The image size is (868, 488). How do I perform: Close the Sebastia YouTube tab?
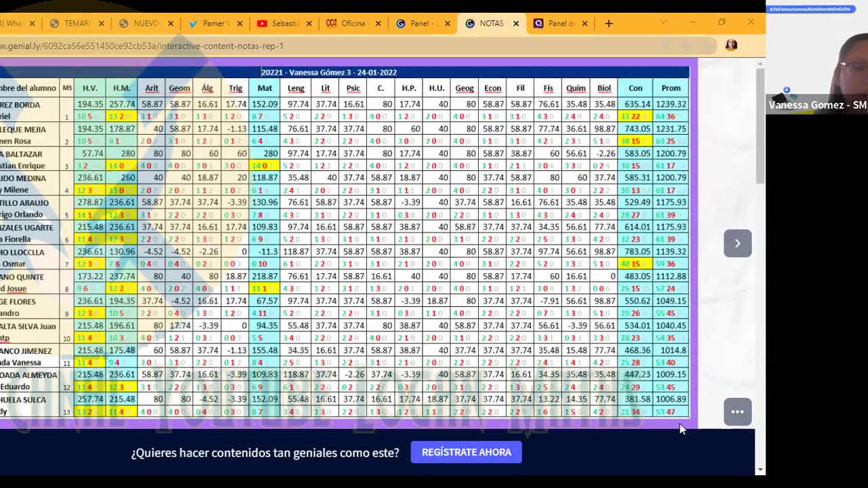[309, 23]
